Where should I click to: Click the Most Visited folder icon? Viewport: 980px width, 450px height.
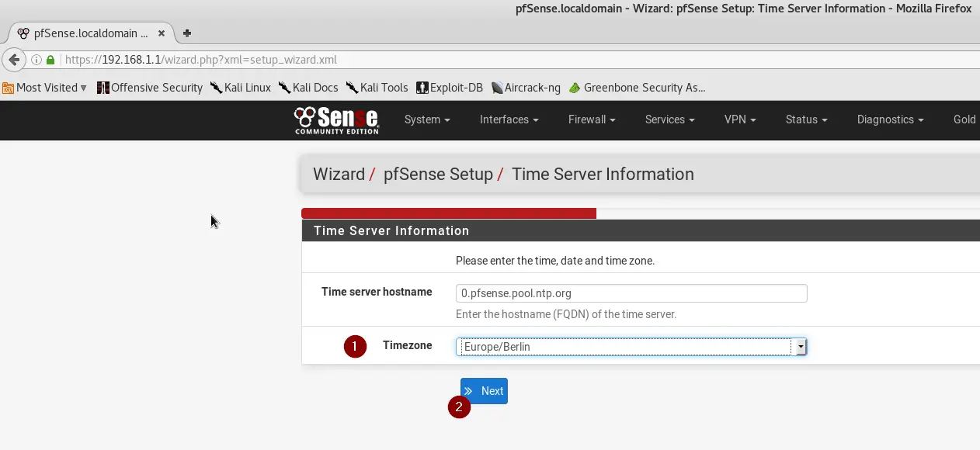(x=9, y=88)
